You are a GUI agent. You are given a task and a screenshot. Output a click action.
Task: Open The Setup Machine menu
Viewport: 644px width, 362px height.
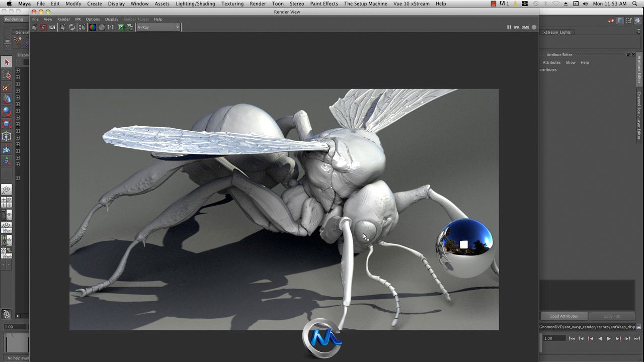coord(366,4)
